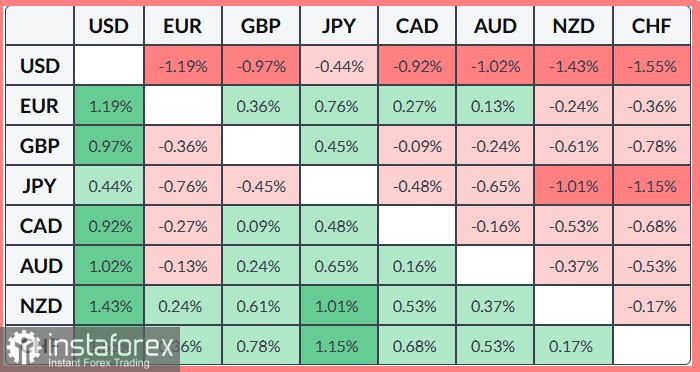700x372 pixels.
Task: Click the 1.15% cell in the JPY column
Action: [x=339, y=346]
